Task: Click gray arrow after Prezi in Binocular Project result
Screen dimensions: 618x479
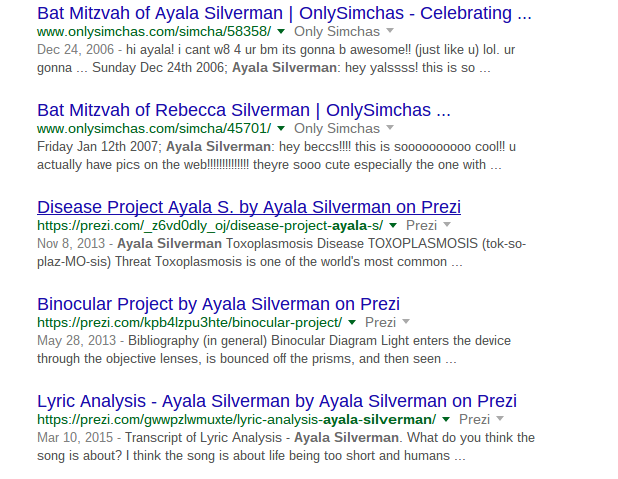Action: 407,322
